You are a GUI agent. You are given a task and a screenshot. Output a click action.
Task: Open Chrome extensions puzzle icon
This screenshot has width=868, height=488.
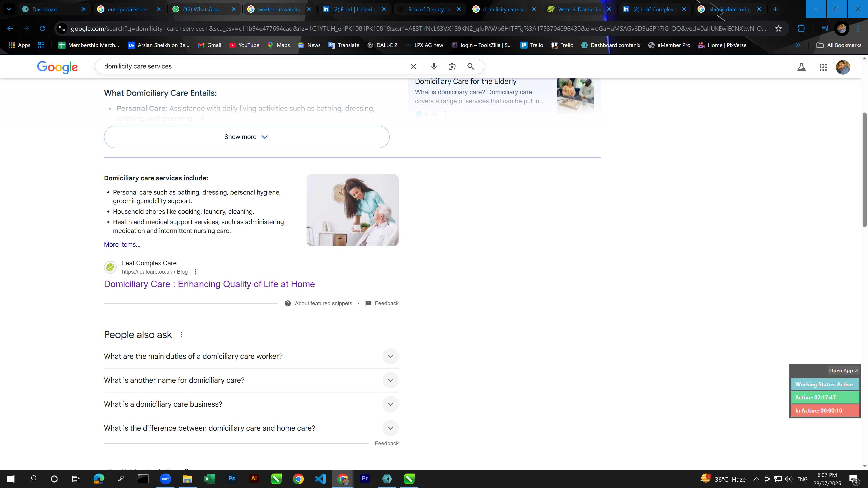point(802,29)
